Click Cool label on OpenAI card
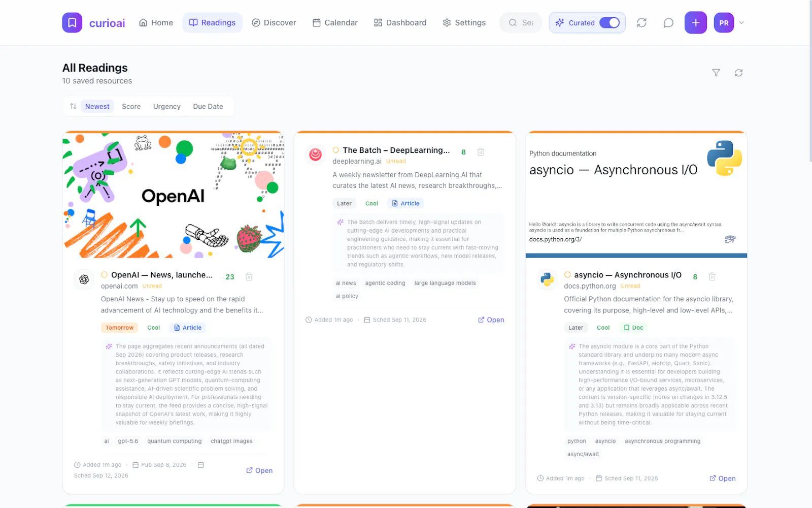 point(153,328)
